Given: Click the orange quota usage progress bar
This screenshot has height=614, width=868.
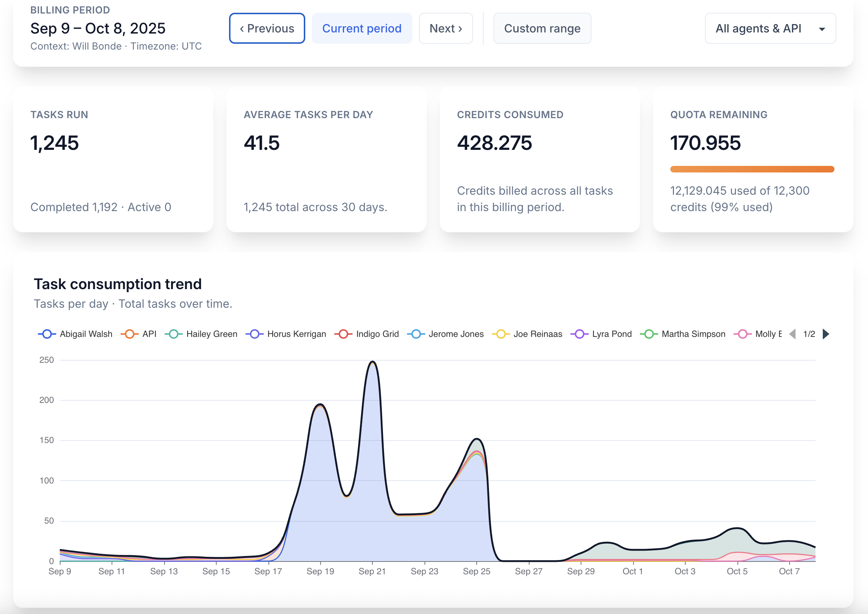Looking at the screenshot, I should pos(752,169).
